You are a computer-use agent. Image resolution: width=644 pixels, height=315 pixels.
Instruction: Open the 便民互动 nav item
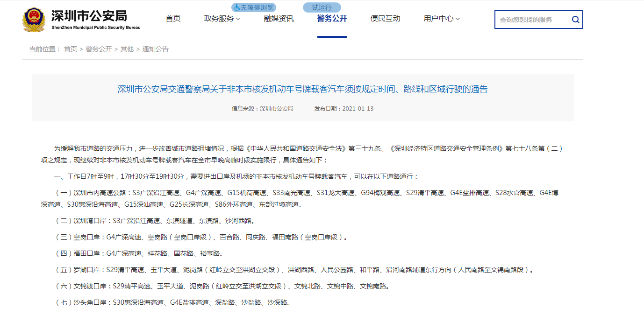tap(385, 19)
